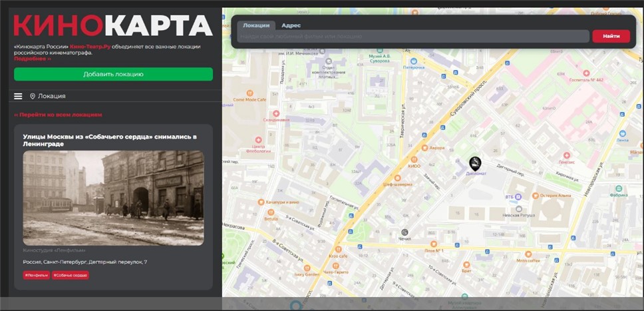Switch to the Локации search tab

pyautogui.click(x=256, y=25)
